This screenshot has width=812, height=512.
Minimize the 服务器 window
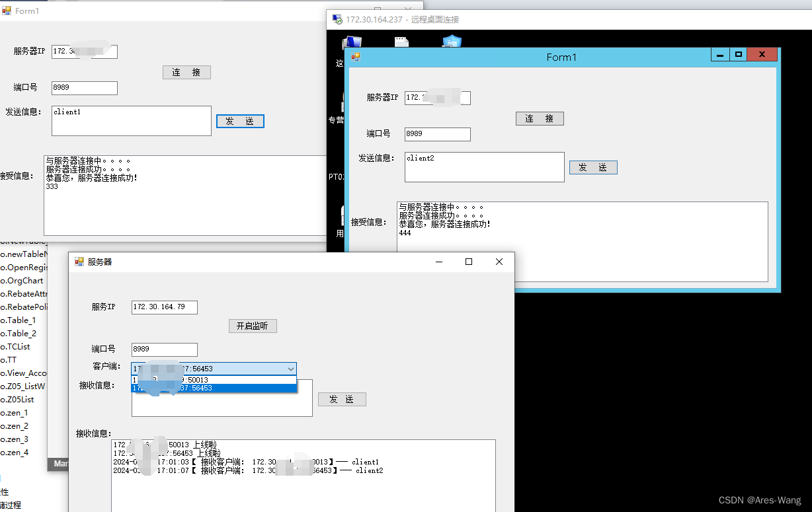(x=438, y=262)
